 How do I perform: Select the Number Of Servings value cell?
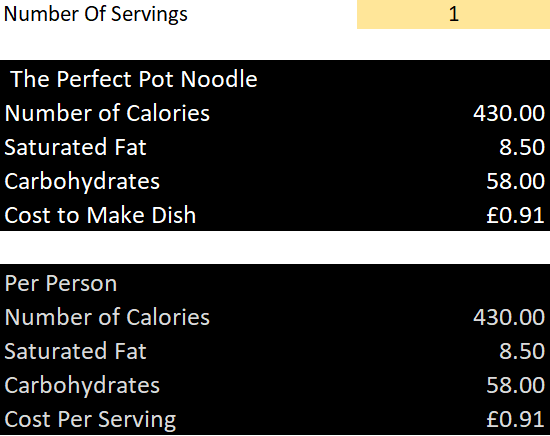(453, 14)
